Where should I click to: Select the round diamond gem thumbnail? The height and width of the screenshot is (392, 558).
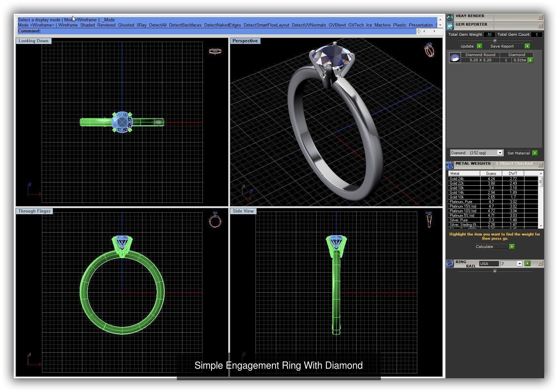[455, 58]
